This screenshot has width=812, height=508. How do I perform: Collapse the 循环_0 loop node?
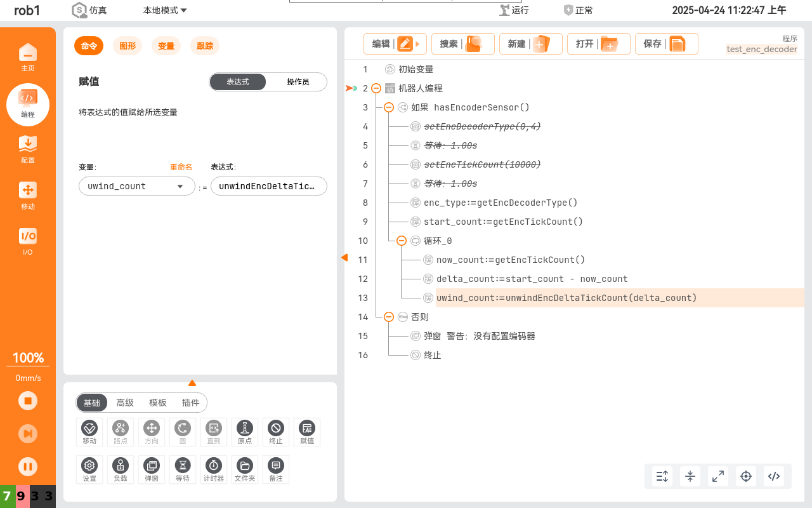(x=401, y=241)
